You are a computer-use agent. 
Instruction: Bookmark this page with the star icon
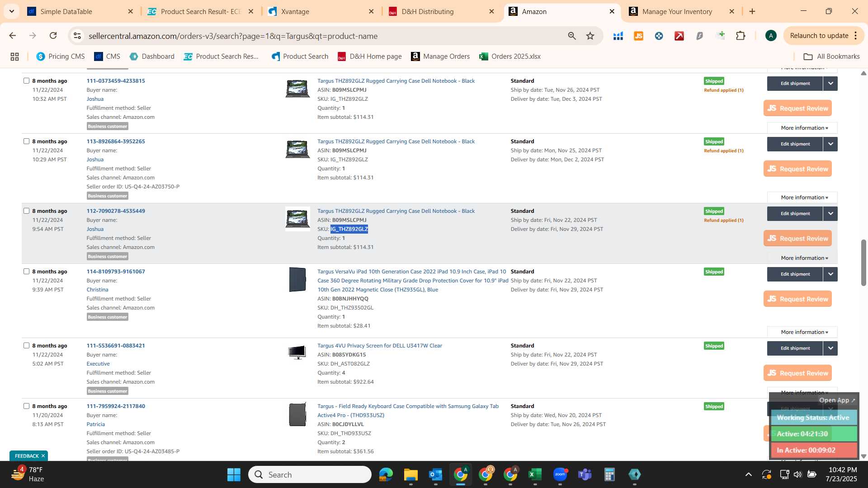[x=590, y=36]
